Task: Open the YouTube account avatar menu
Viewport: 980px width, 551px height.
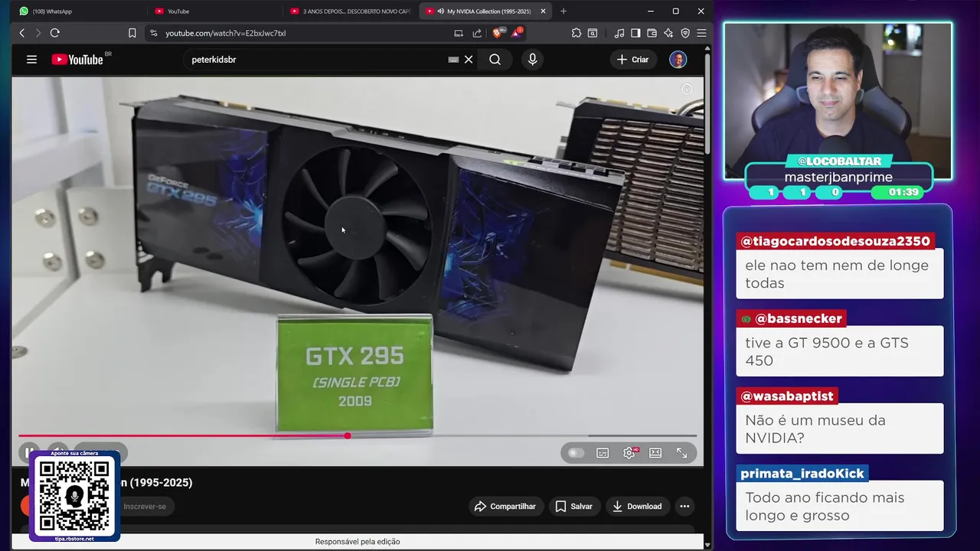Action: pyautogui.click(x=678, y=59)
